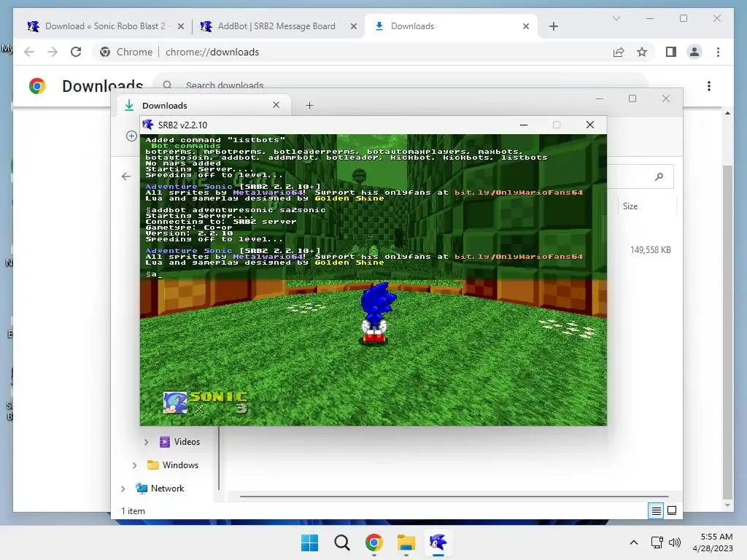Click the Size column header

click(x=630, y=206)
